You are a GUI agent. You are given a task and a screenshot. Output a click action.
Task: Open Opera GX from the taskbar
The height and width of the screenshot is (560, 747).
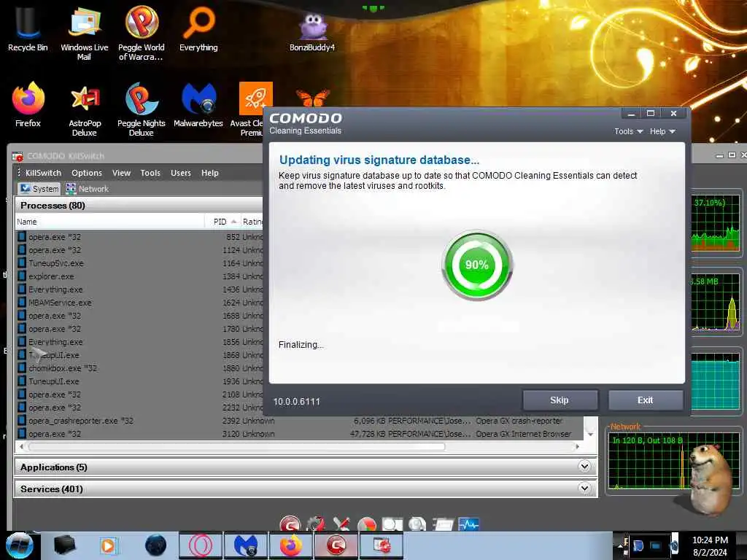pyautogui.click(x=201, y=545)
